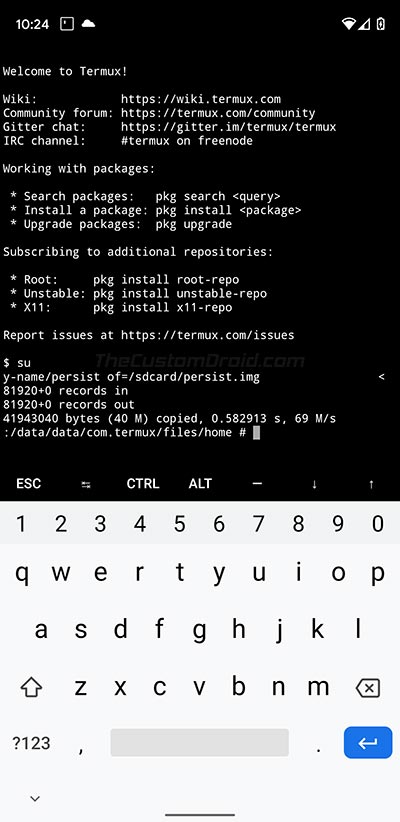This screenshot has width=400, height=822.
Task: Open cloud notification icon in status bar
Action: click(x=88, y=24)
